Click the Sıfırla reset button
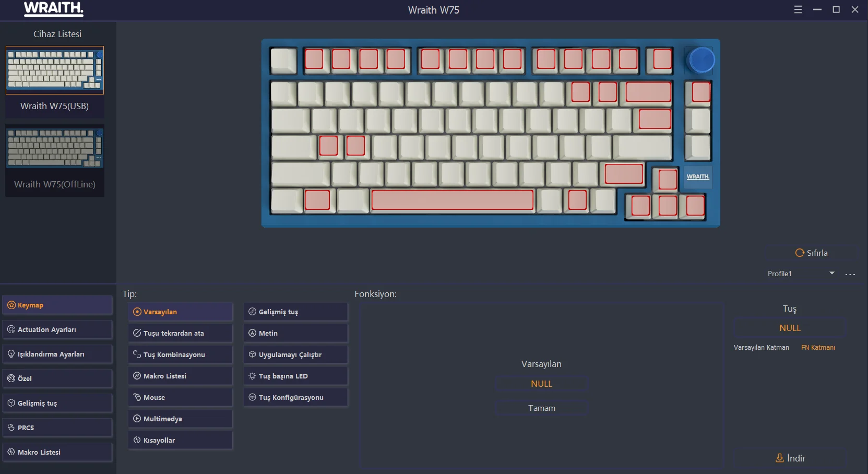This screenshot has height=474, width=868. tap(811, 253)
